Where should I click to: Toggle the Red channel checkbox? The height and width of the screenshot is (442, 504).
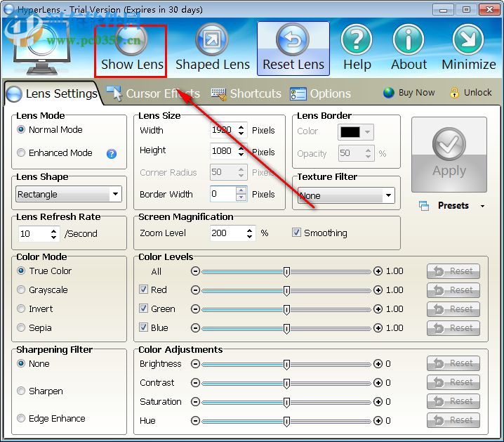[x=143, y=290]
